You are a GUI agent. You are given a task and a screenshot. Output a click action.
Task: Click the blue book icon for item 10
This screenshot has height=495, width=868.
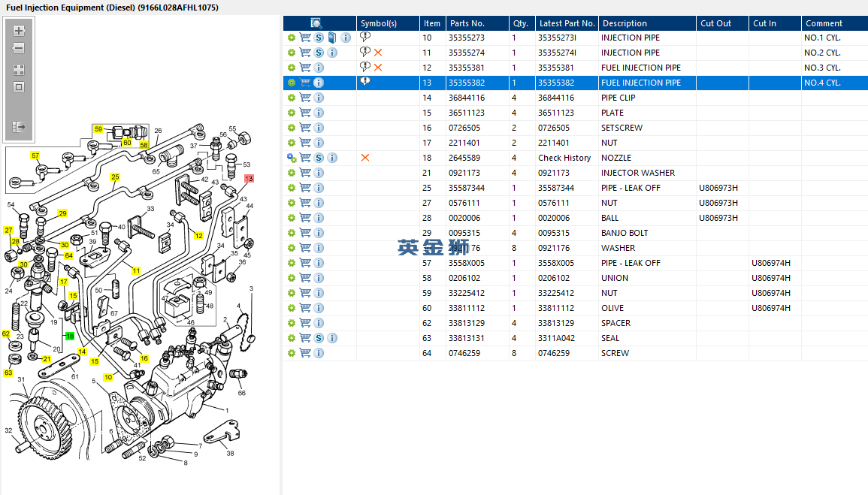pos(332,38)
